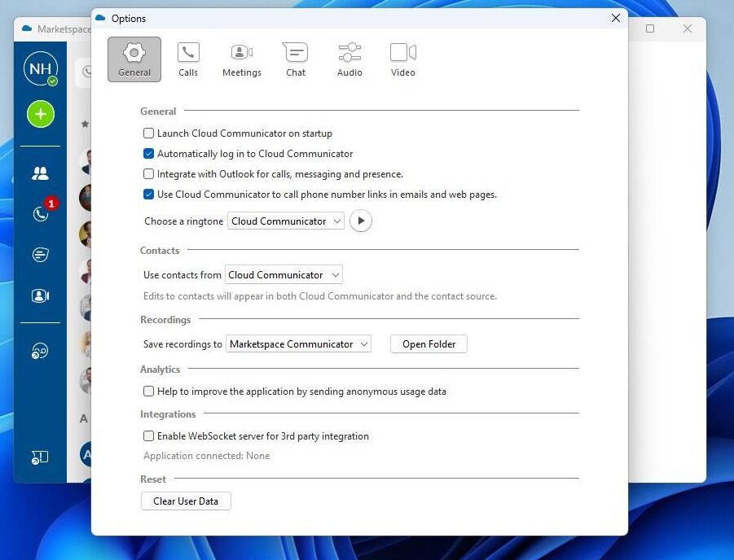Viewport: 734px width, 560px height.
Task: Close the Marketspace main window
Action: (688, 28)
